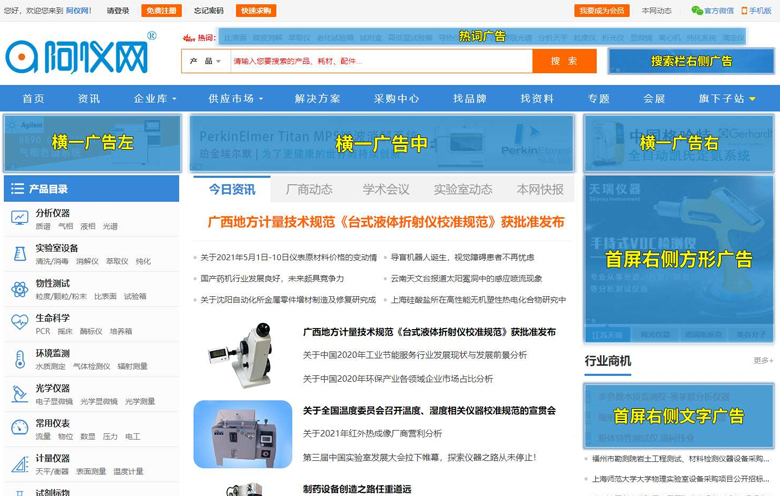
Task: Open the 官方微信 WeChat icon link
Action: tap(697, 11)
